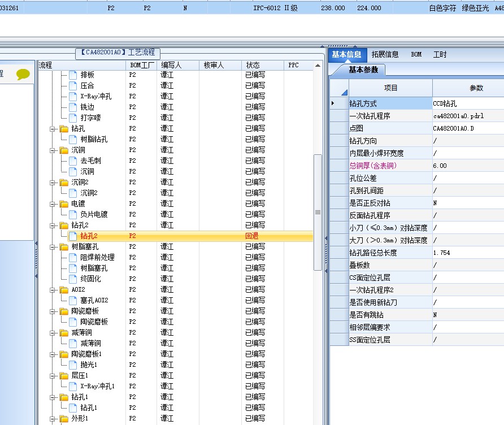The image size is (504, 425).
Task: Click the document icon beside 去毛刺
Action: click(73, 161)
